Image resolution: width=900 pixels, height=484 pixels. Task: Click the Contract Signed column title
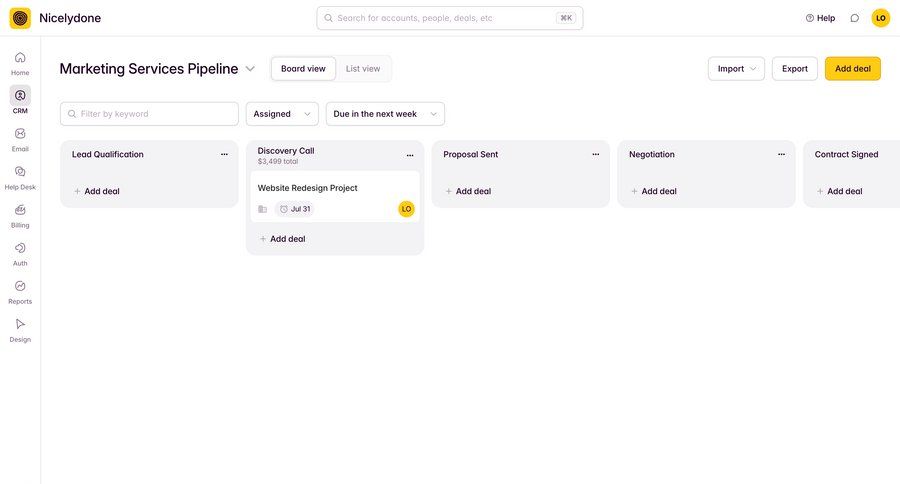point(846,154)
